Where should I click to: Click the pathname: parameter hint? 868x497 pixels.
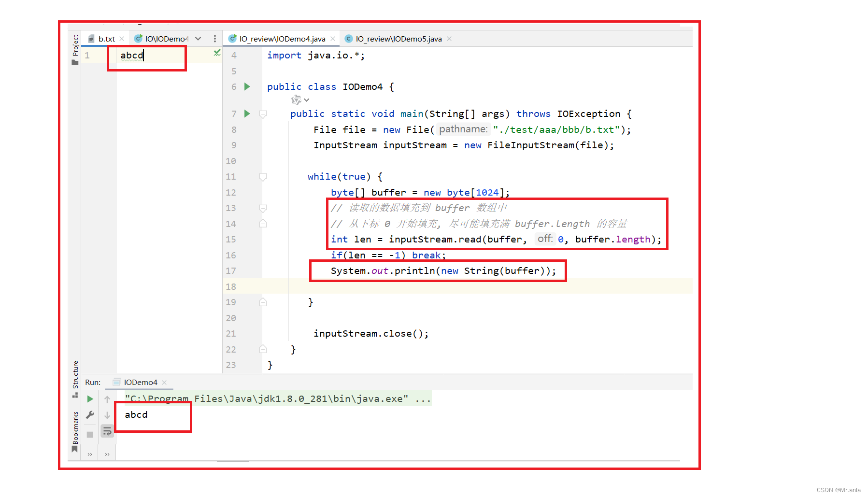coord(463,129)
